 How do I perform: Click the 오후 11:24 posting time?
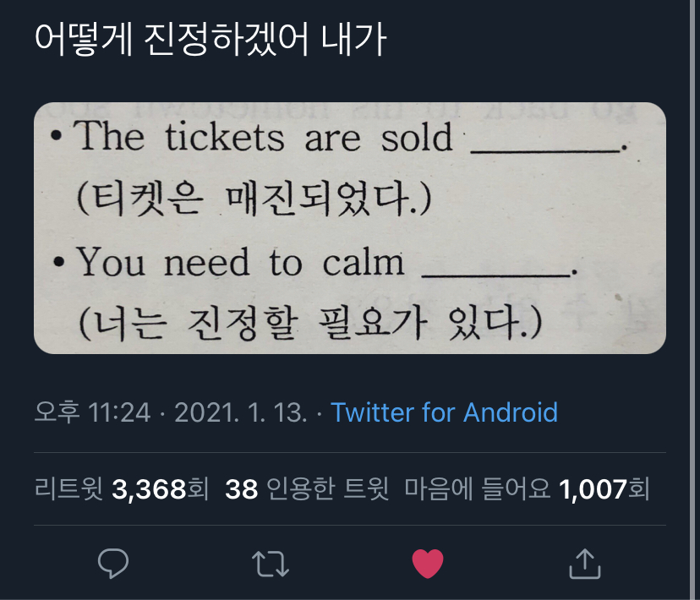[92, 412]
